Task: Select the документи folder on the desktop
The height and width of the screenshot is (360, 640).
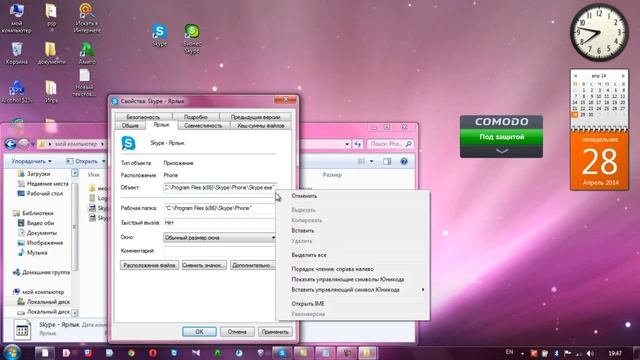Action: click(51, 53)
